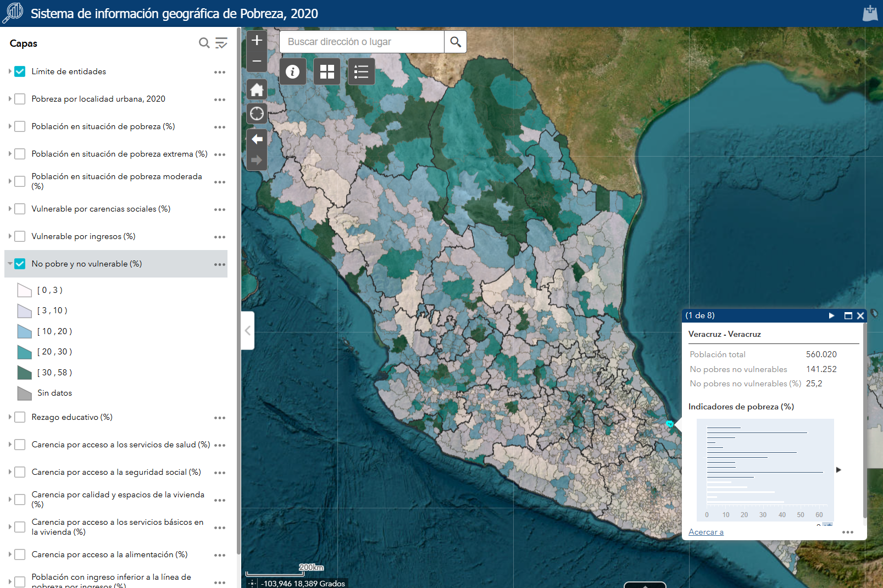This screenshot has width=883, height=588.
Task: Search layers in Capas panel
Action: click(x=204, y=43)
